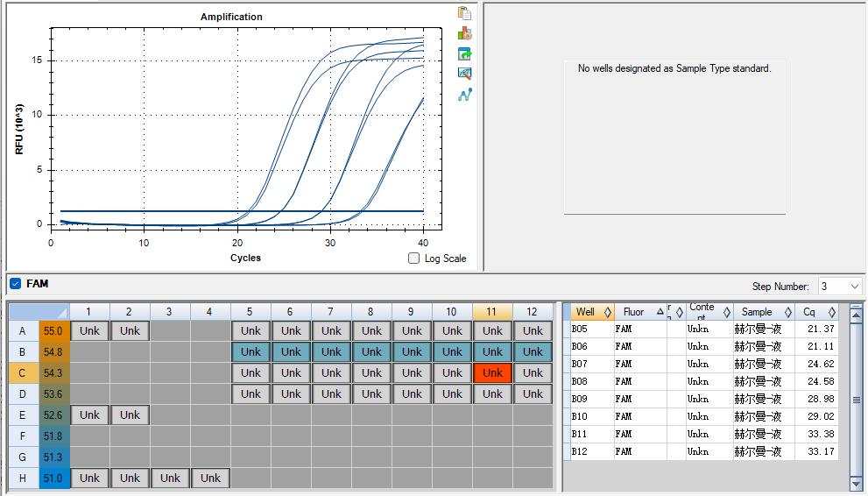Viewport: 868px width, 496px height.
Task: Select plate column 5 header
Action: [251, 312]
